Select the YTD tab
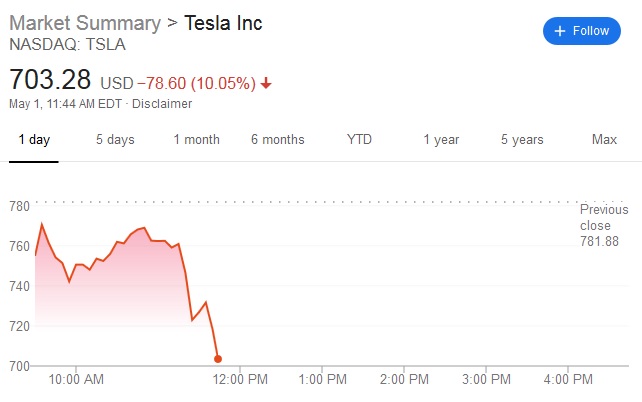This screenshot has width=642, height=402. (359, 139)
